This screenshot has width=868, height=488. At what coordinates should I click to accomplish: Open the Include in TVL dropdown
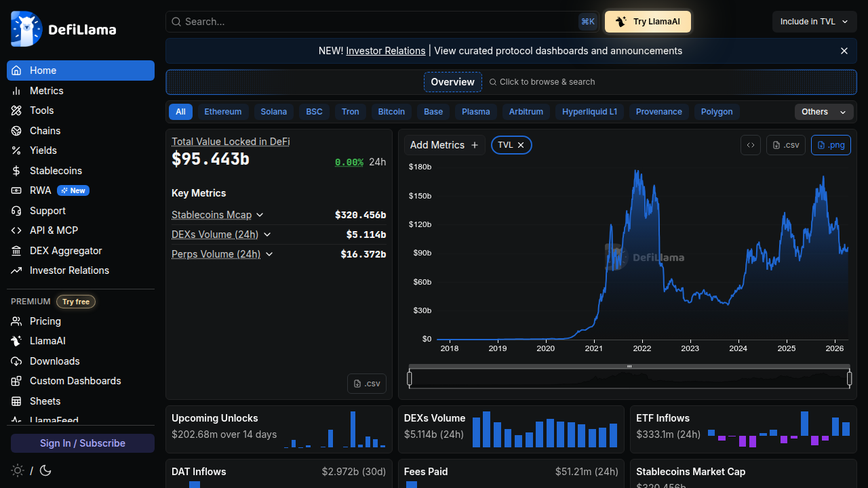click(814, 21)
